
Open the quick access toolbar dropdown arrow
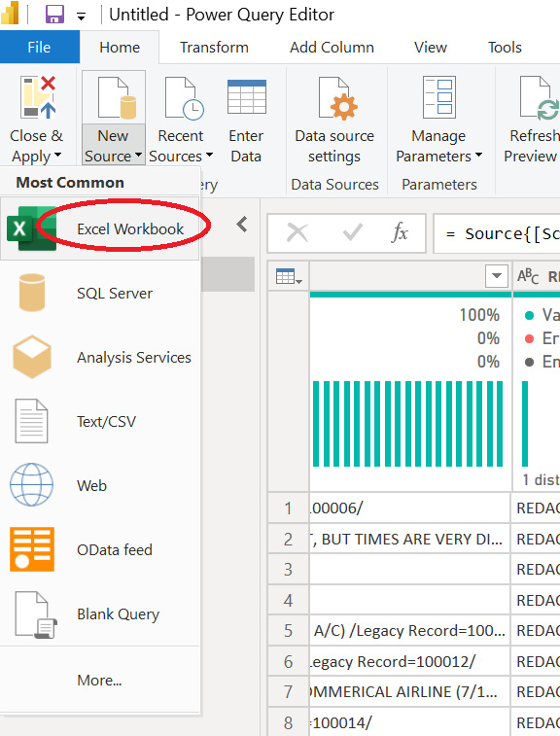(x=82, y=17)
